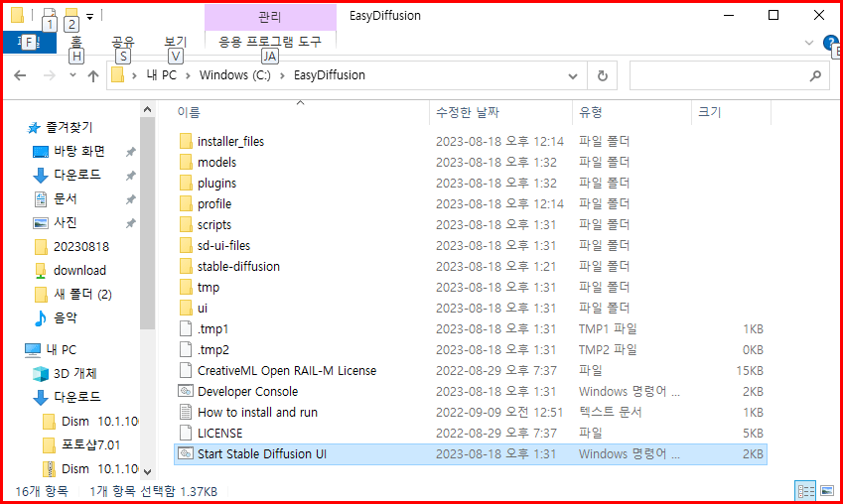
Task: Select the tmp folder icon
Action: tap(186, 287)
